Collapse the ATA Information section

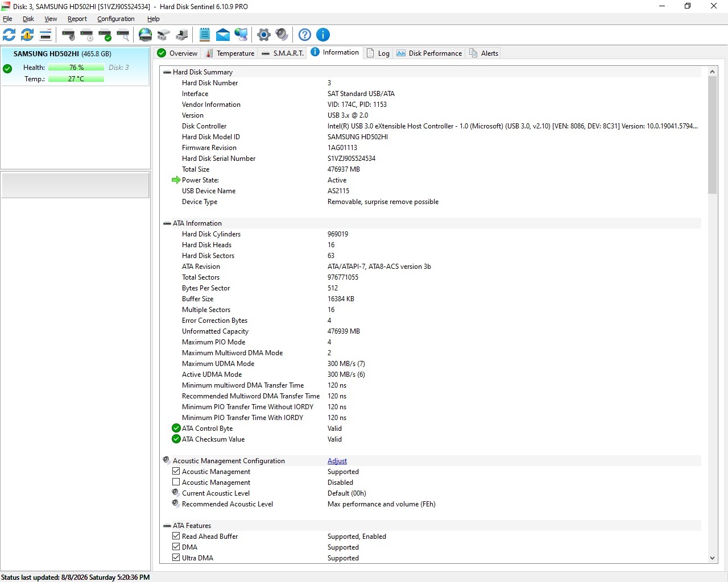click(167, 223)
